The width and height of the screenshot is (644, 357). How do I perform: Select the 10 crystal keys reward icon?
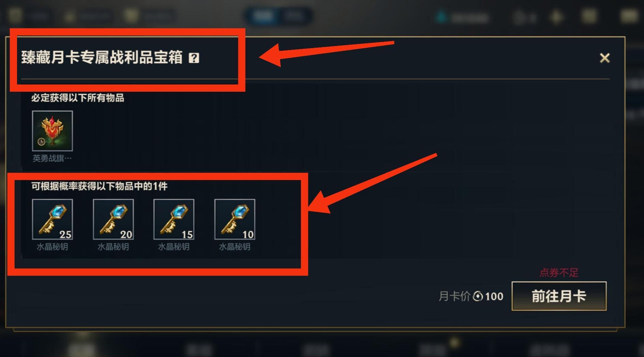(235, 219)
